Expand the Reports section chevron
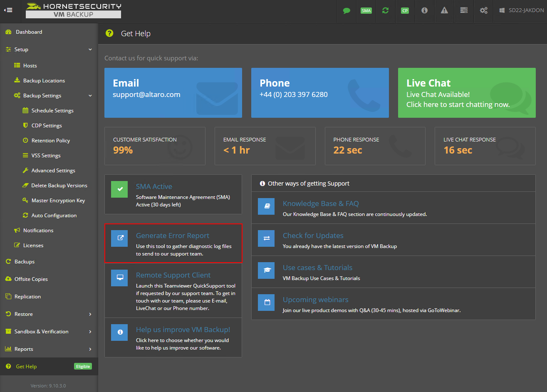547x392 pixels. [x=90, y=349]
